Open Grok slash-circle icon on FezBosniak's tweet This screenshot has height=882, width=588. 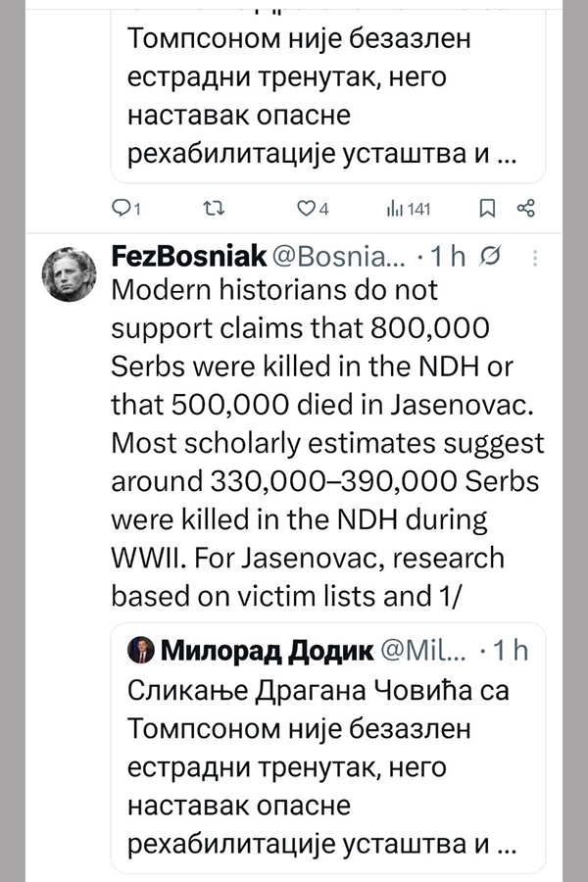(493, 258)
